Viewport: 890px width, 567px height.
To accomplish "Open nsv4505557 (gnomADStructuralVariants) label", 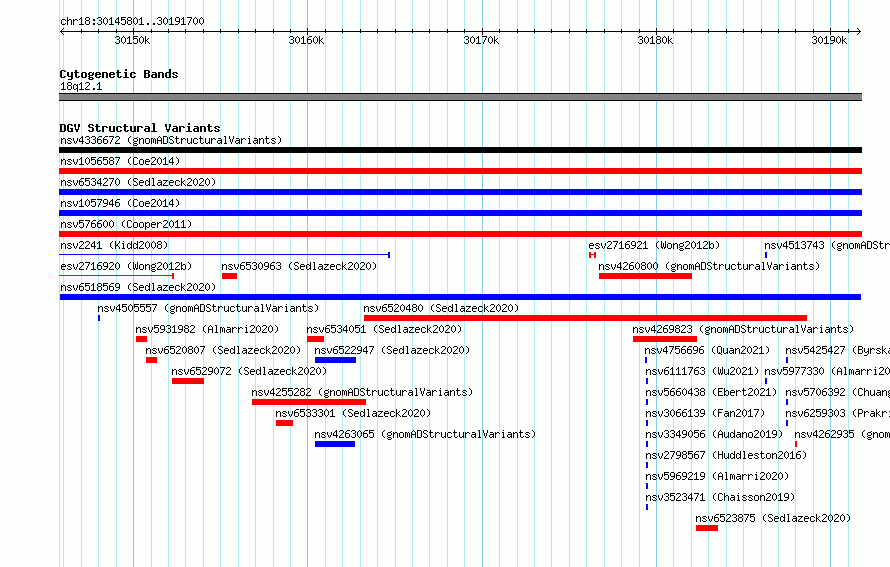I will pyautogui.click(x=208, y=308).
